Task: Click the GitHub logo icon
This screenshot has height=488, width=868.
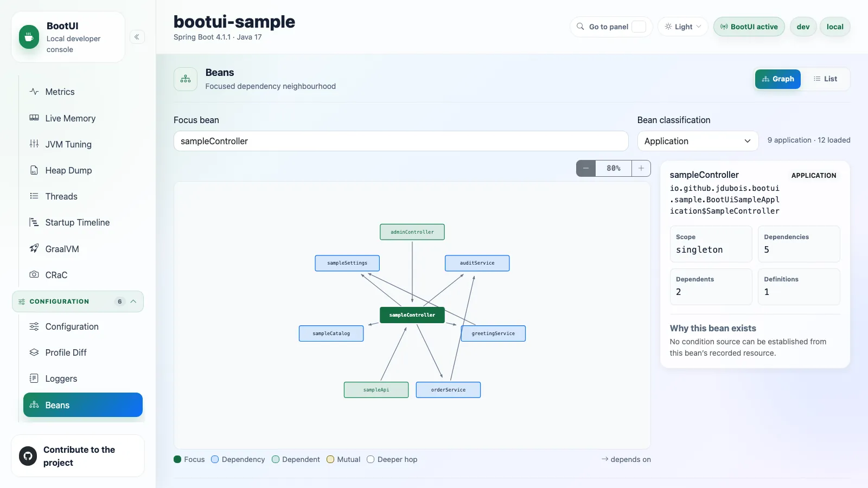Action: pyautogui.click(x=28, y=456)
